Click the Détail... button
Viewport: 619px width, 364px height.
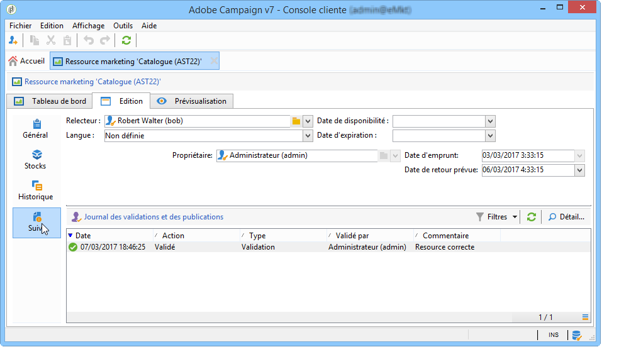pos(566,217)
